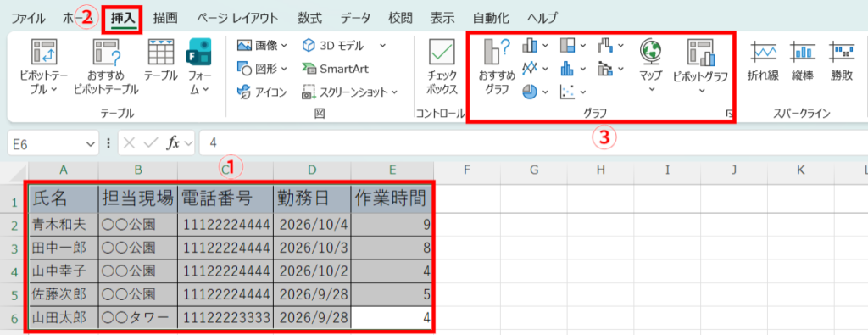
Task: Select the cell containing 青木和夫
Action: (x=64, y=225)
